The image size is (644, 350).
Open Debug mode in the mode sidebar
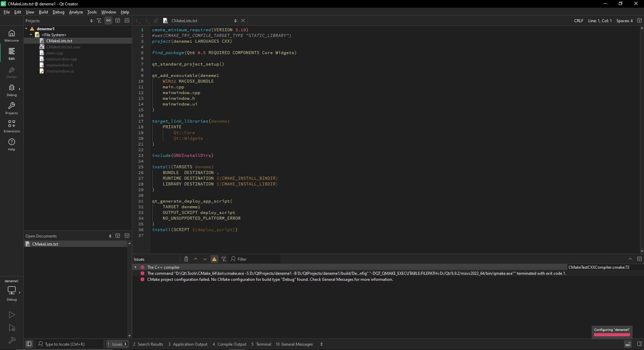(x=12, y=90)
